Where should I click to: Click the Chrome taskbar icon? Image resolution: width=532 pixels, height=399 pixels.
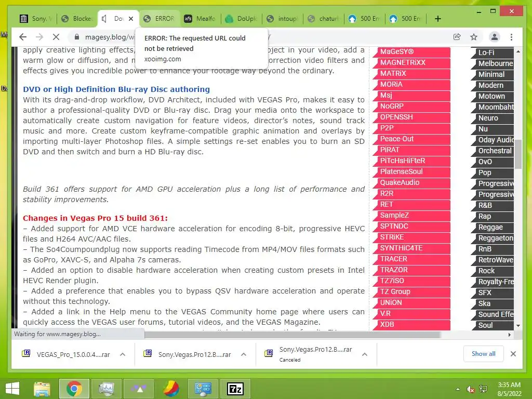tap(74, 389)
